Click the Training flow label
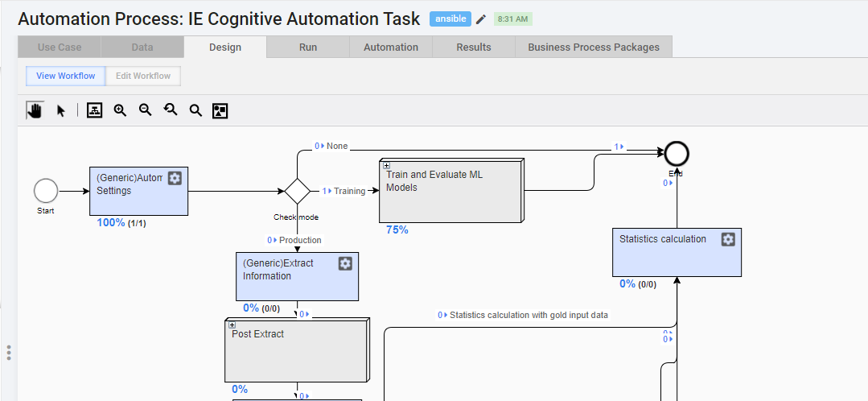The height and width of the screenshot is (401, 868). [x=349, y=191]
